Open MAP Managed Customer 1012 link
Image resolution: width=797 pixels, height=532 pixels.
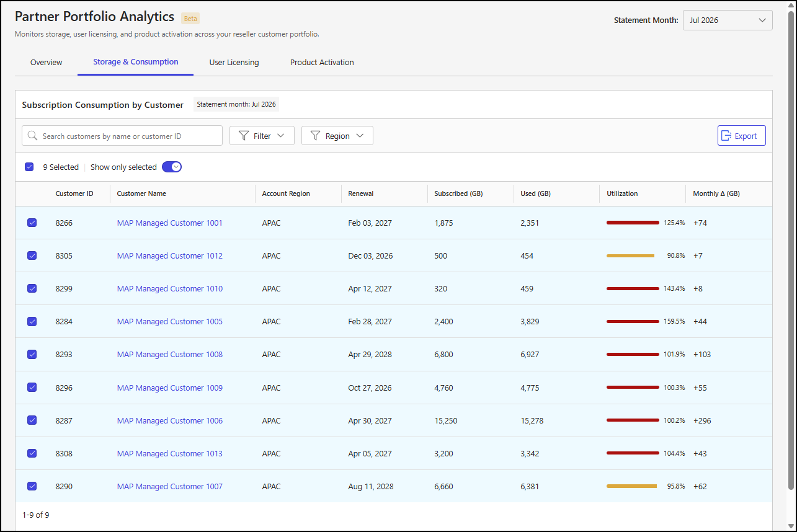169,255
